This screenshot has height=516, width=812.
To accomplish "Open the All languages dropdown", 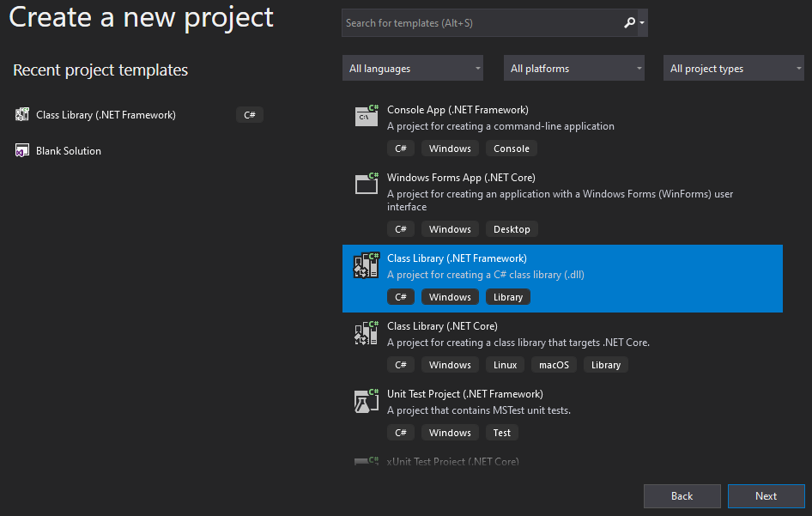I will 413,68.
